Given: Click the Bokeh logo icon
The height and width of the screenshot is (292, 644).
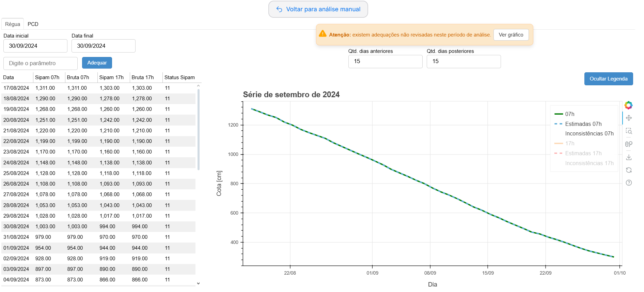Looking at the screenshot, I should pos(628,105).
